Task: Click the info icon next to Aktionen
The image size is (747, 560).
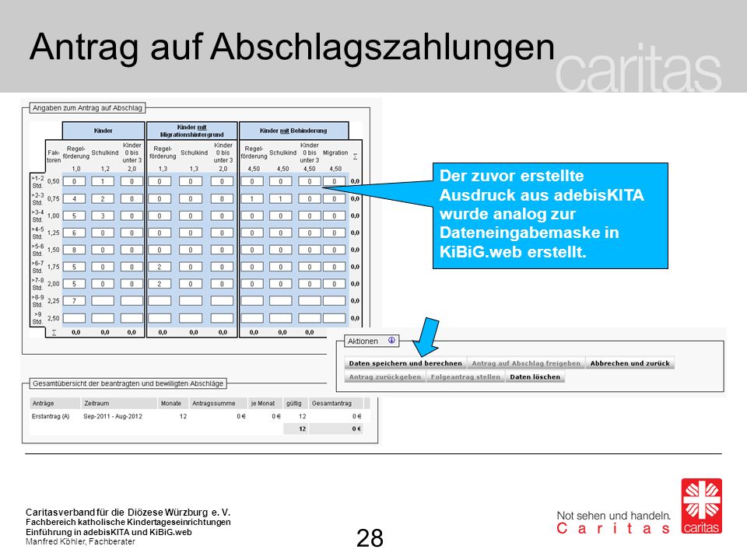Action: pyautogui.click(x=391, y=341)
